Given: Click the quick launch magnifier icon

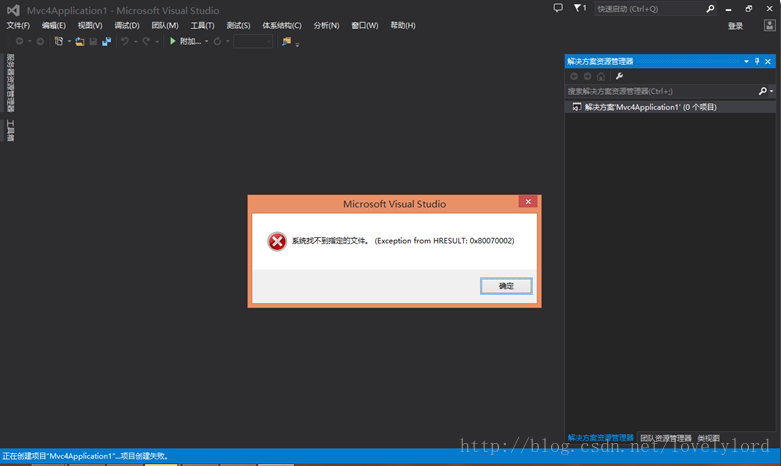Looking at the screenshot, I should click(x=710, y=9).
